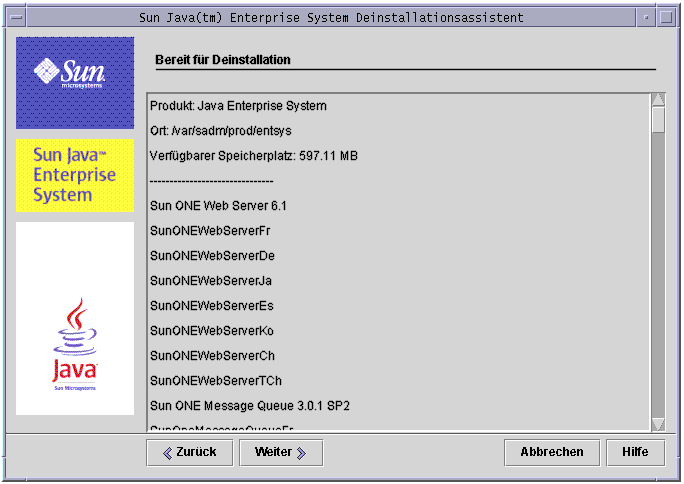Click the Sun Java Enterprise System banner
Screen dimensions: 684x484
pos(75,175)
